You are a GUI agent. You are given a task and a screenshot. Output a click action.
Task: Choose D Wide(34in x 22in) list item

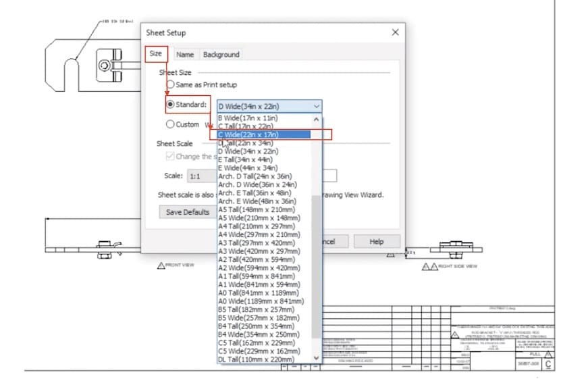pyautogui.click(x=264, y=151)
